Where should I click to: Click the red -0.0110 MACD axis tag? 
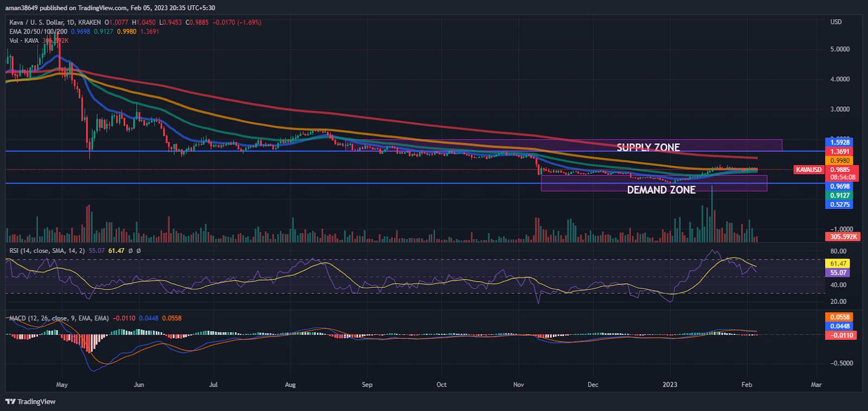point(841,336)
